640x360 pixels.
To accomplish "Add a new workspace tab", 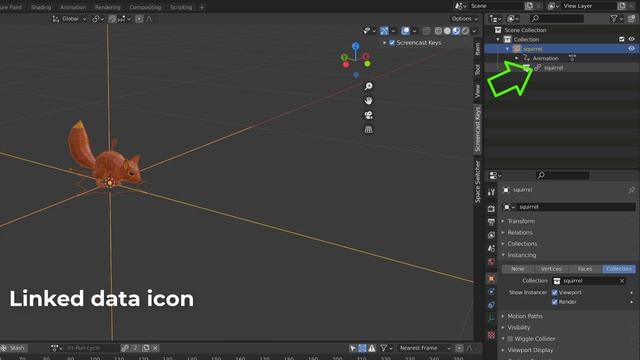I will [x=202, y=7].
